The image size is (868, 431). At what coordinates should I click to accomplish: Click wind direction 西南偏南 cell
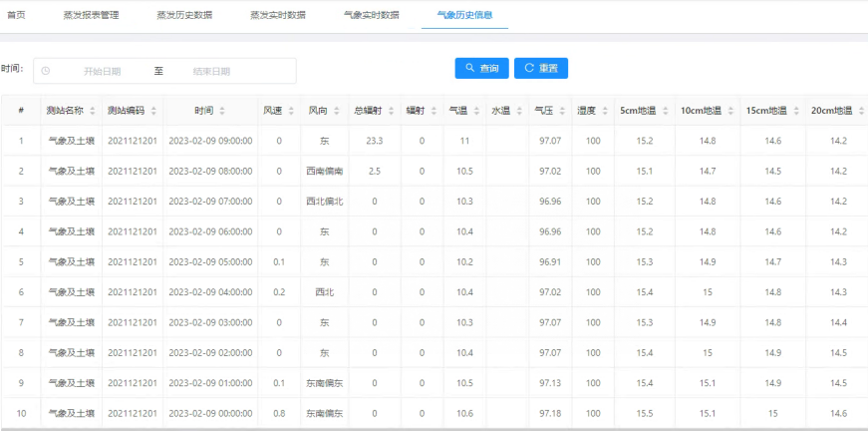(325, 172)
